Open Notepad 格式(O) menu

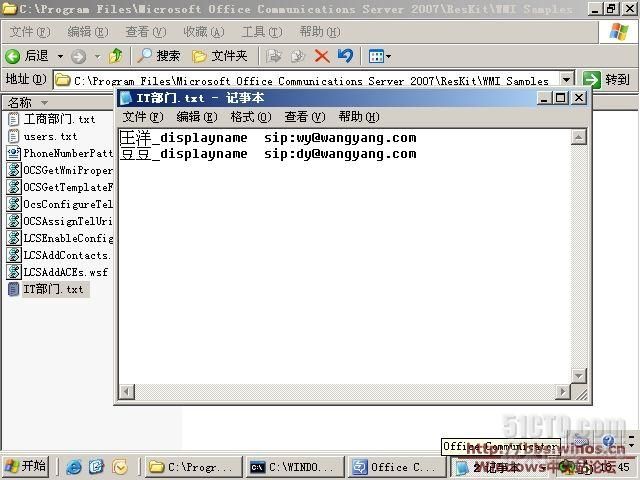[x=251, y=117]
